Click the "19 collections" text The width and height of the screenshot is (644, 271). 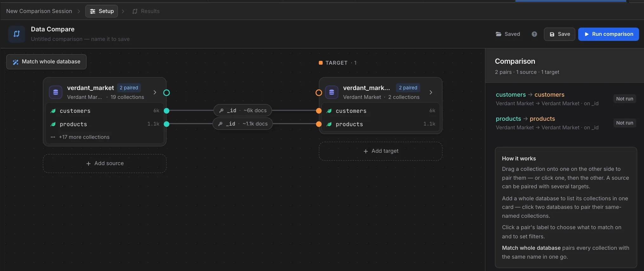(x=127, y=97)
